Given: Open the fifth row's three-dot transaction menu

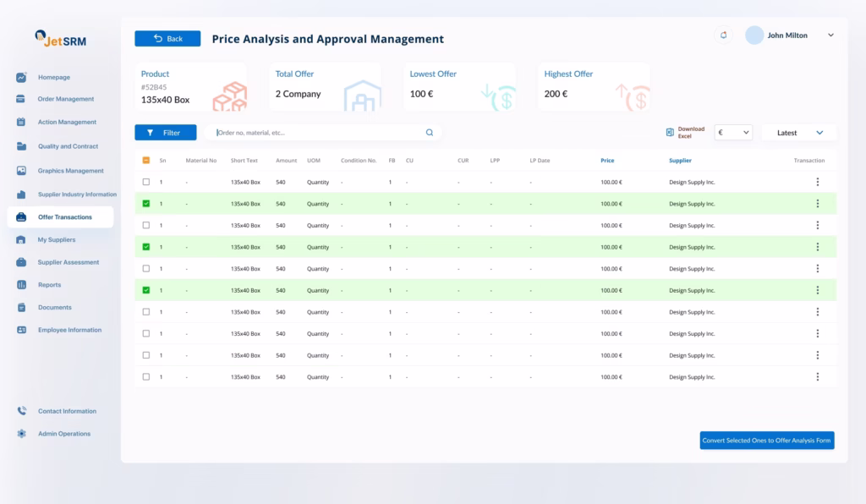Looking at the screenshot, I should (818, 268).
